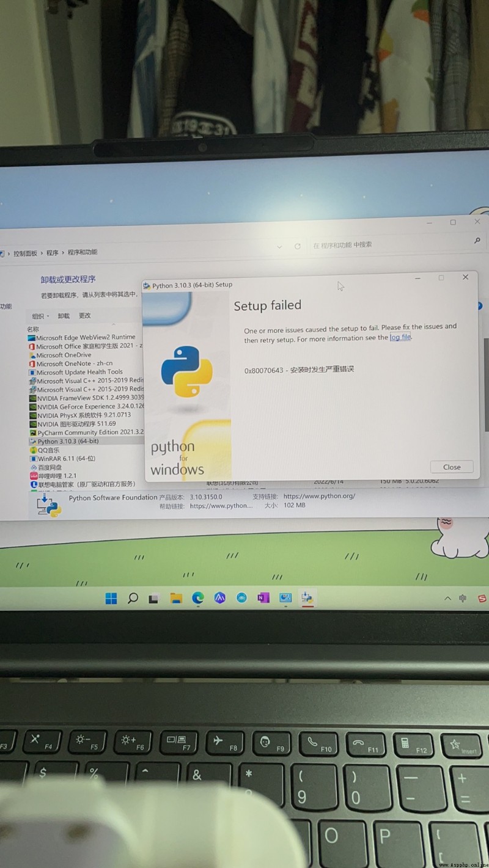Switch to Control Panel taskbar window

pyautogui.click(x=285, y=598)
